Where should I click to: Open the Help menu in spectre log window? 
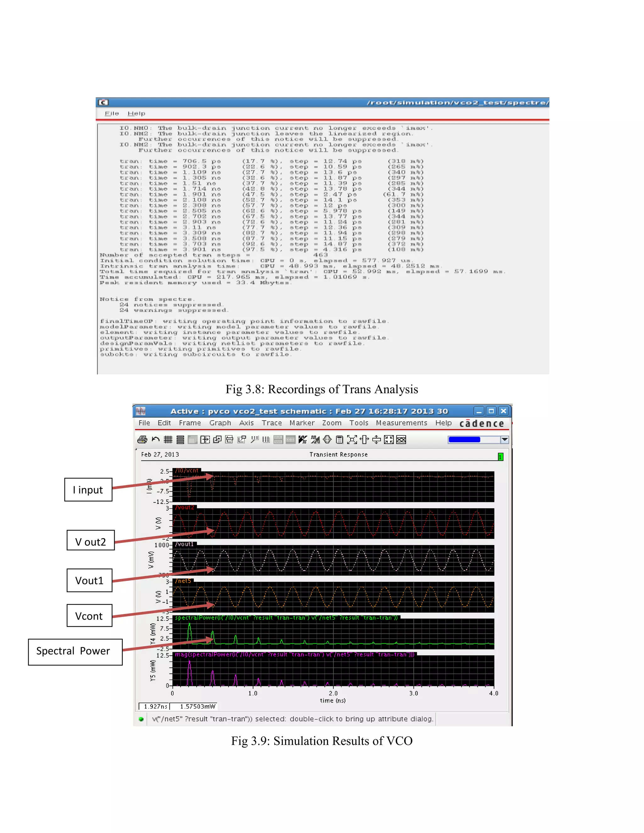136,114
